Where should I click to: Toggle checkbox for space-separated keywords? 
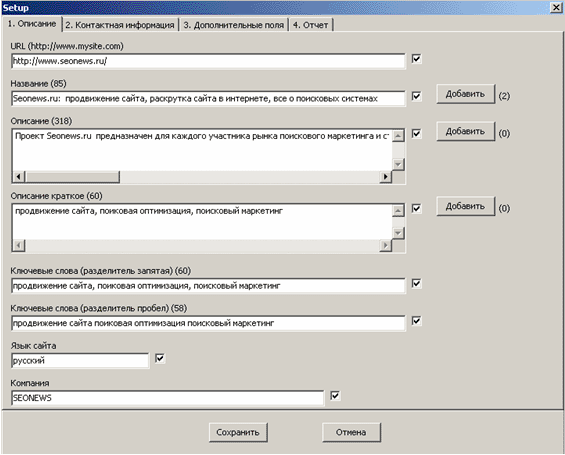(417, 321)
